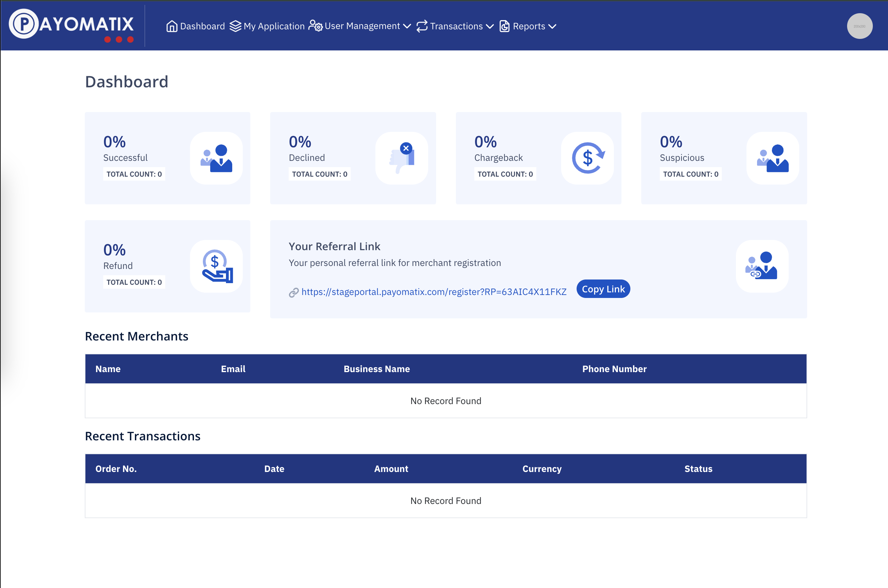Screen dimensions: 888x588
Task: Click the referral link people icon
Action: click(x=762, y=266)
